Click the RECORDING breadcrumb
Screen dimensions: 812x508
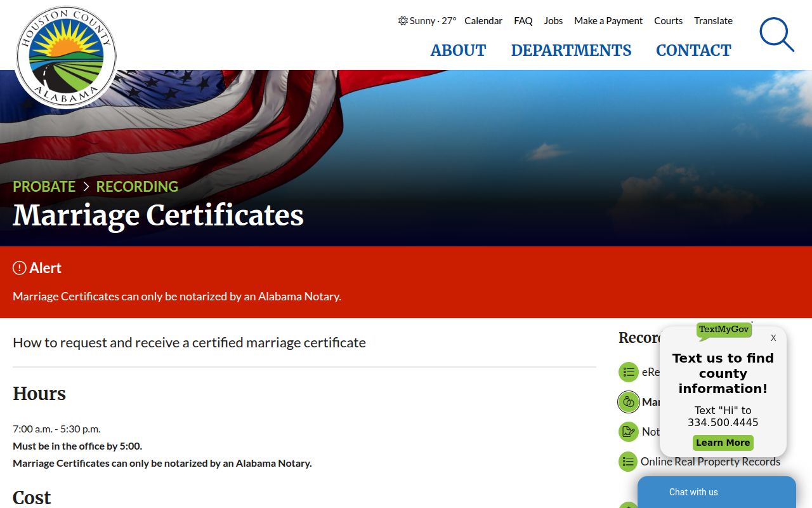click(137, 187)
